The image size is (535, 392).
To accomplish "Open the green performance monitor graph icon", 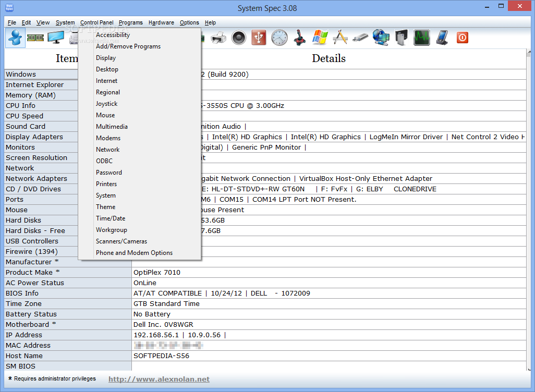I will tap(422, 38).
